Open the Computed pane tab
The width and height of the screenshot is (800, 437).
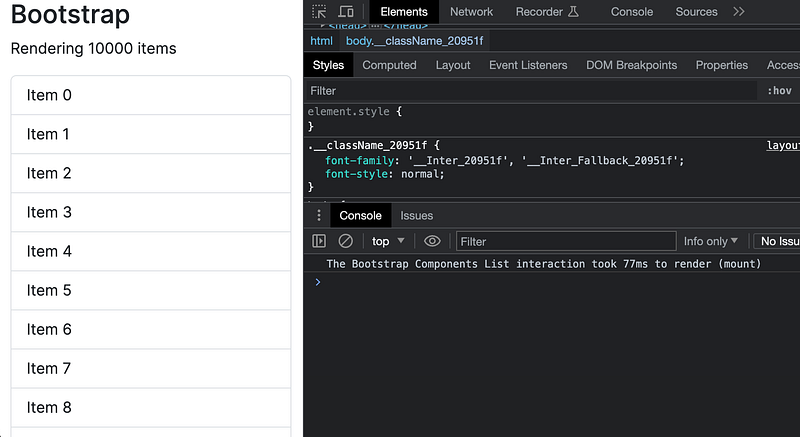click(x=389, y=65)
